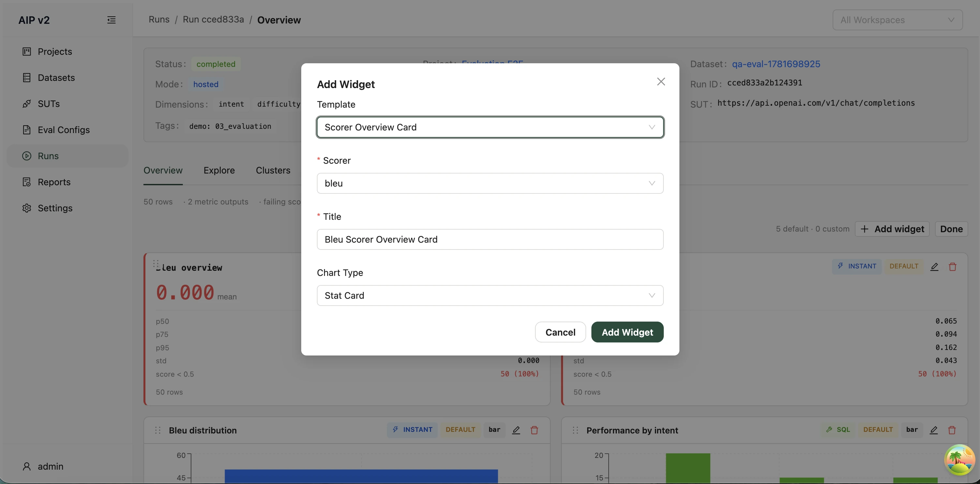Open Chart Type dropdown showing Stat Card
The image size is (980, 484).
tap(490, 295)
